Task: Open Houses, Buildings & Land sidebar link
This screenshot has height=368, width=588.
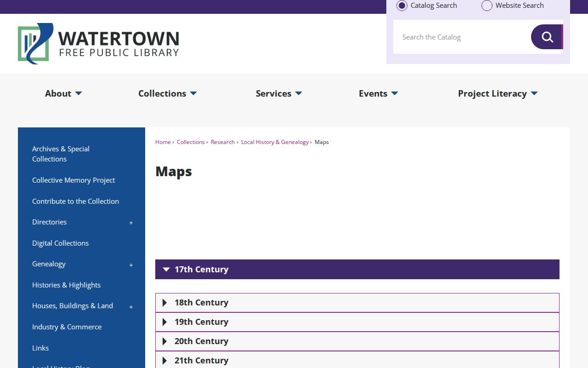Action: [73, 306]
